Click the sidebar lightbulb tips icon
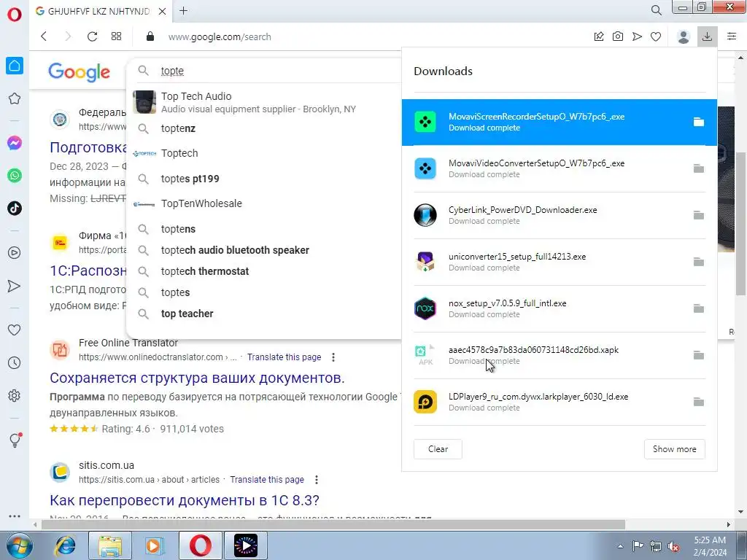The image size is (747, 560). [x=15, y=440]
